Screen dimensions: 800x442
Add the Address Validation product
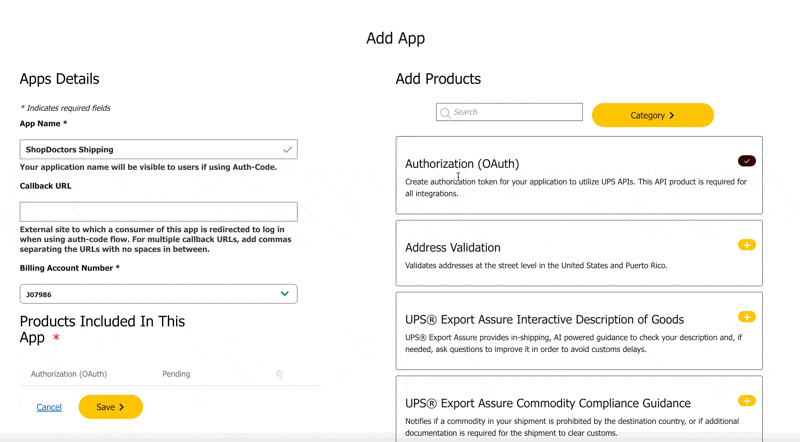click(746, 245)
